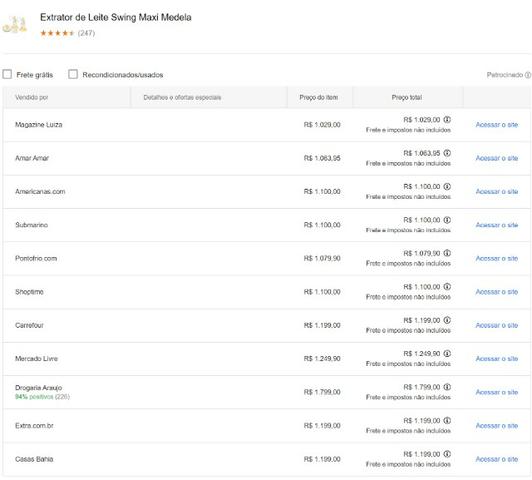Click the Medela breast pump product thumbnail

[14, 25]
